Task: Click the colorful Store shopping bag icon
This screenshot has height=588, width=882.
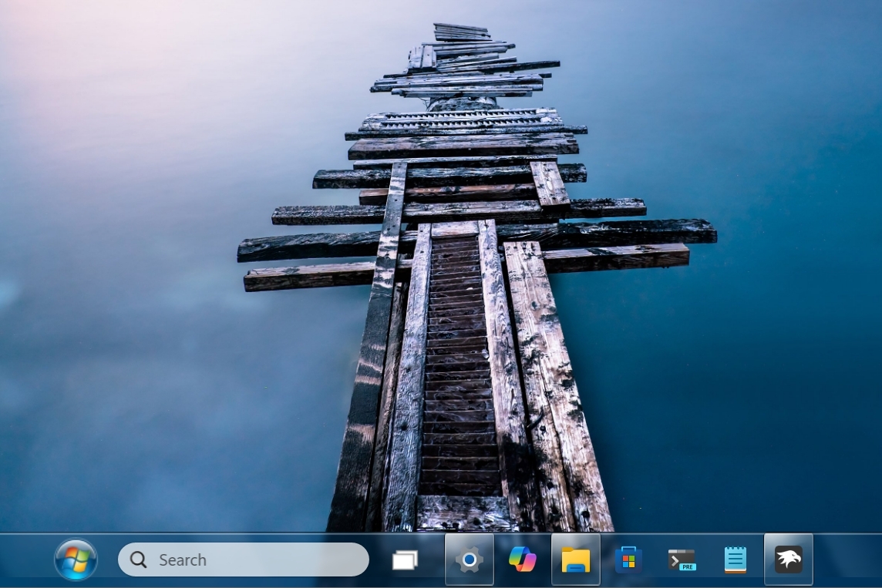Action: (629, 559)
